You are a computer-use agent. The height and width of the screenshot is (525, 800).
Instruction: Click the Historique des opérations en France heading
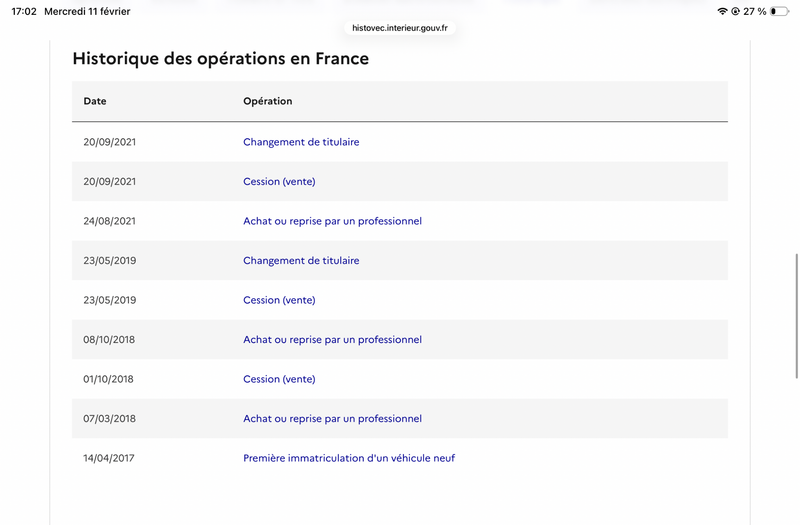tap(221, 59)
